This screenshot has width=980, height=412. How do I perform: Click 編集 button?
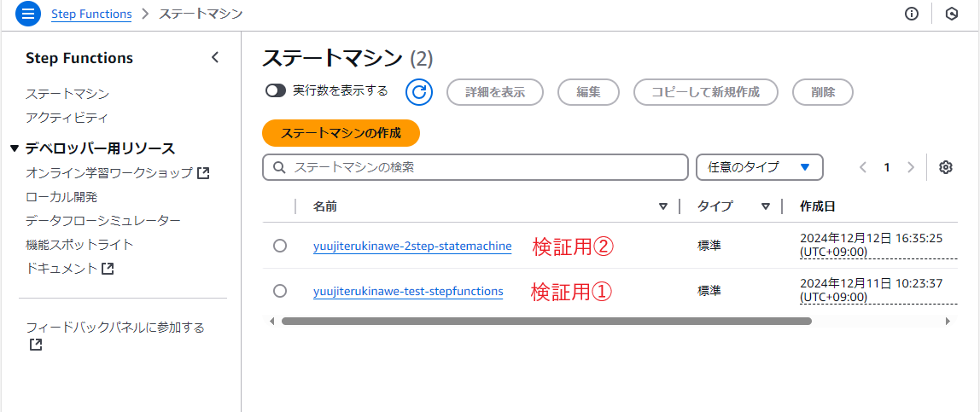click(x=588, y=92)
